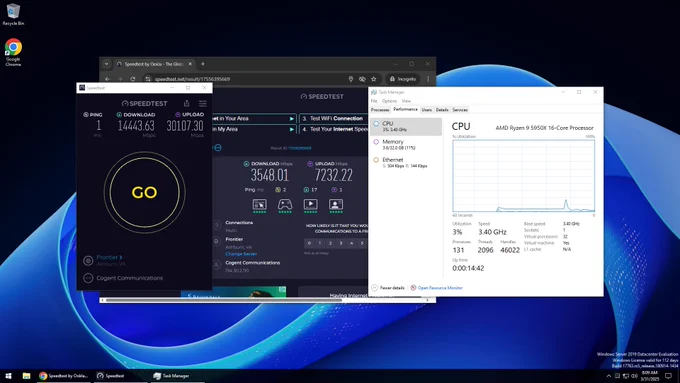Switch to Processes tab in Task Manager
Image resolution: width=680 pixels, height=383 pixels.
pyautogui.click(x=380, y=110)
